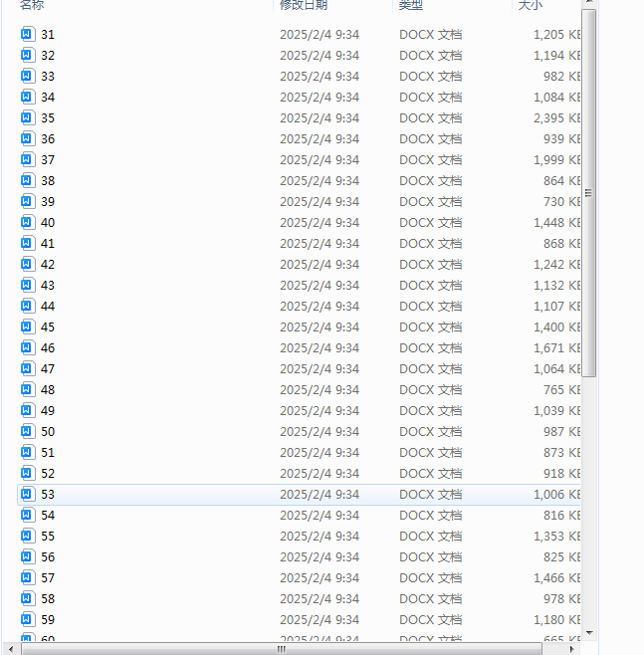Pick the file icon next to 50
644x655 pixels.
(x=27, y=431)
